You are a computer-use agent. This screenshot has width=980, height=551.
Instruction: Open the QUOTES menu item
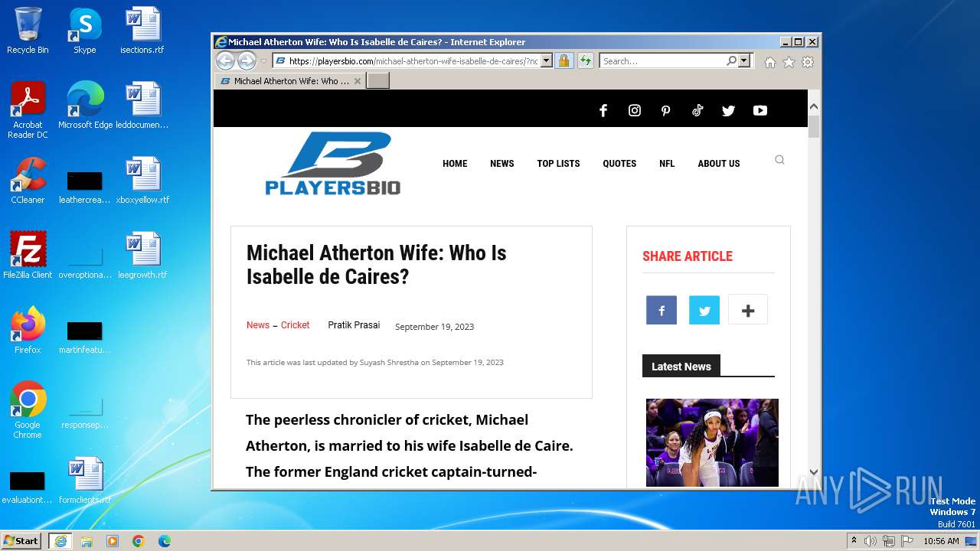point(619,164)
